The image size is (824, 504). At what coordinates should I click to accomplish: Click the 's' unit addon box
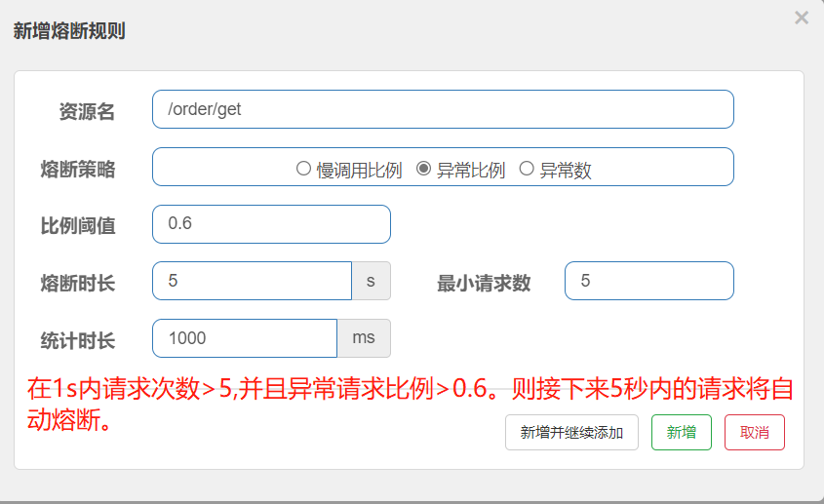[371, 281]
